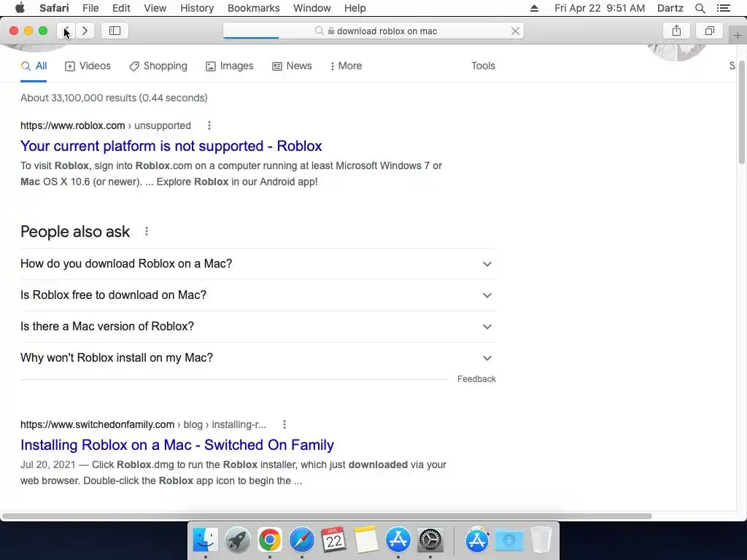
Task: Switch to the Shopping search tab
Action: (158, 66)
